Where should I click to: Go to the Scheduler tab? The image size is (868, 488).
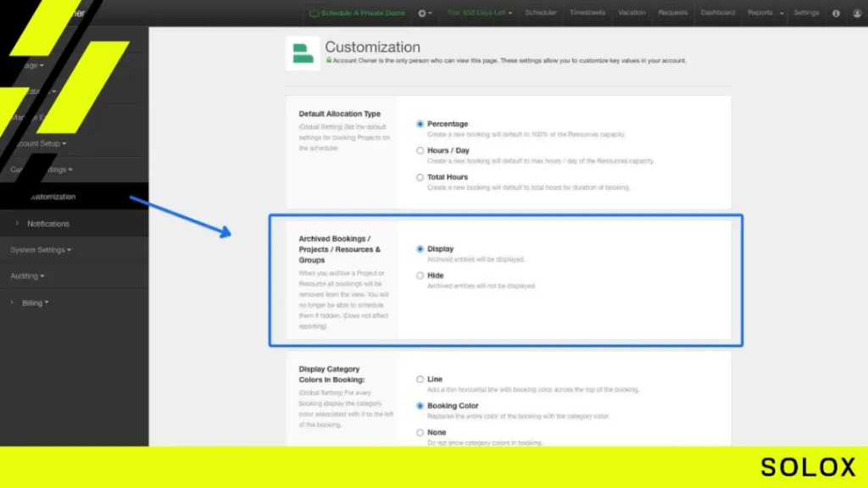540,12
